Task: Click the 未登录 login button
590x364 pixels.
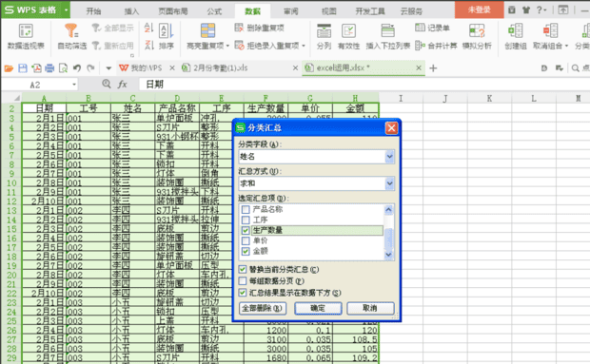Action: (x=479, y=10)
